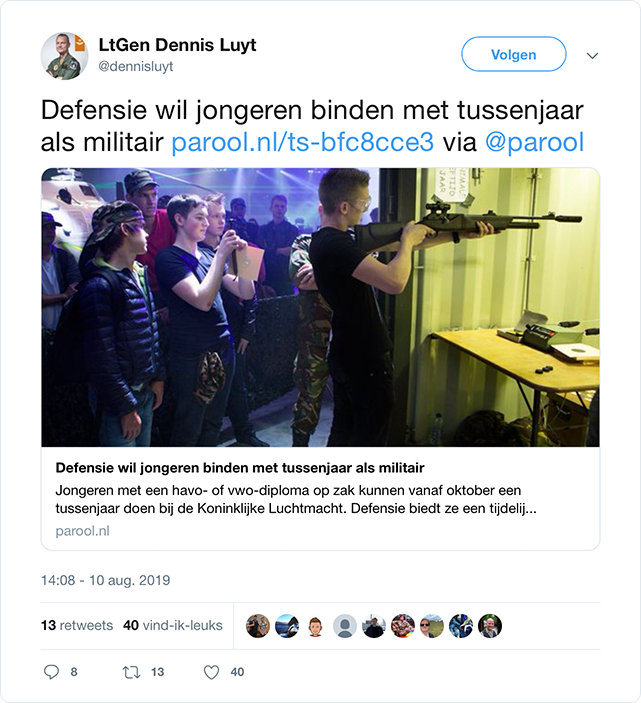Screen dimensions: 641x703
Task: Click the tweet timestamp 14:08 - 10 aug. 2019
Action: [x=106, y=580]
